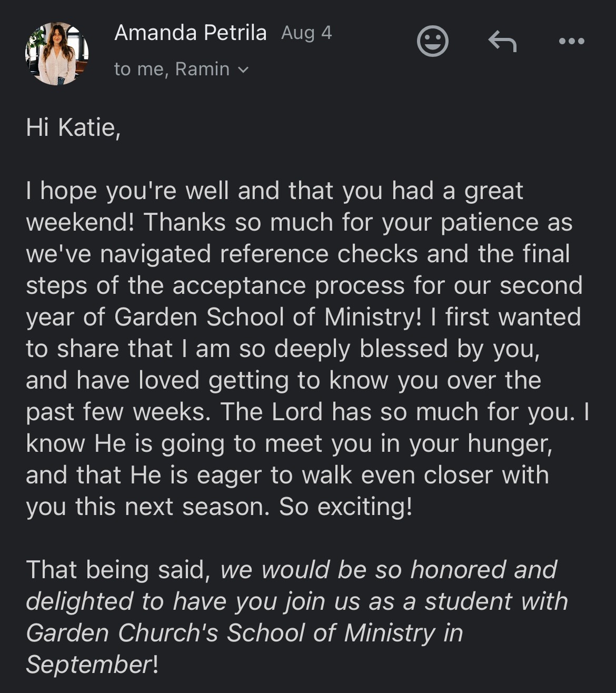Screen dimensions: 616x693
Task: Click "The Lord has so much" text
Action: [x=331, y=412]
